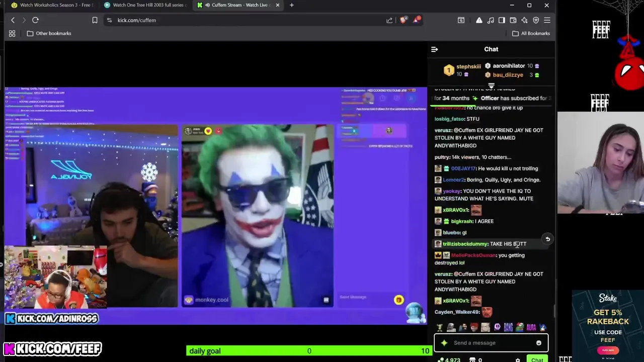Open channel points 4,973 balance
Viewport: 644px width, 362px height.
click(449, 360)
